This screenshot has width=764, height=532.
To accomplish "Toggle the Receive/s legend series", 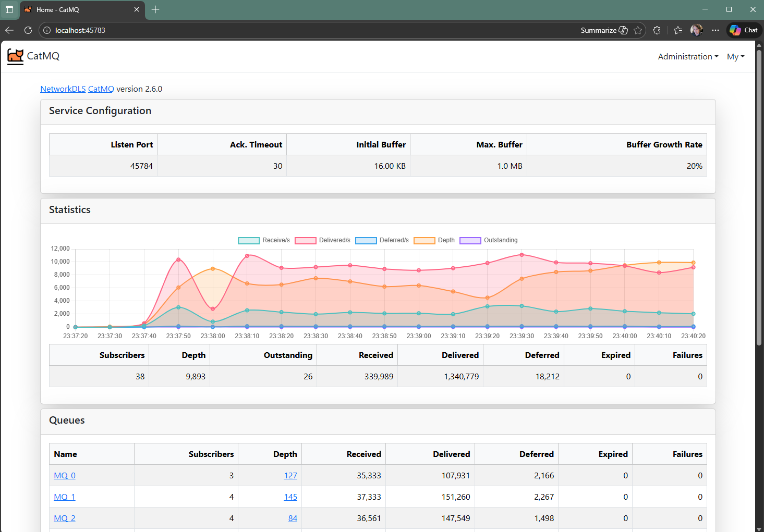I will [x=264, y=240].
